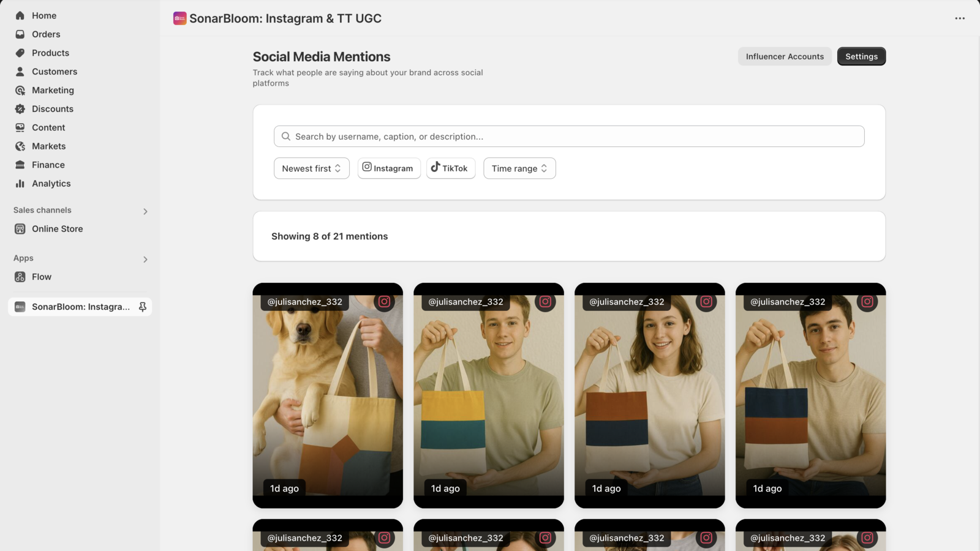The height and width of the screenshot is (551, 980).
Task: Open the Time range filter dropdown
Action: click(519, 168)
